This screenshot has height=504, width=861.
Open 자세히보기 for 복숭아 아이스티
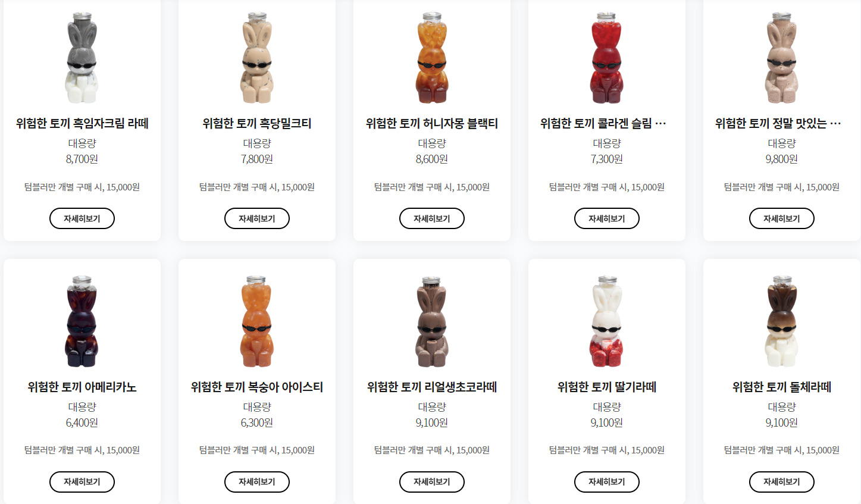(256, 482)
